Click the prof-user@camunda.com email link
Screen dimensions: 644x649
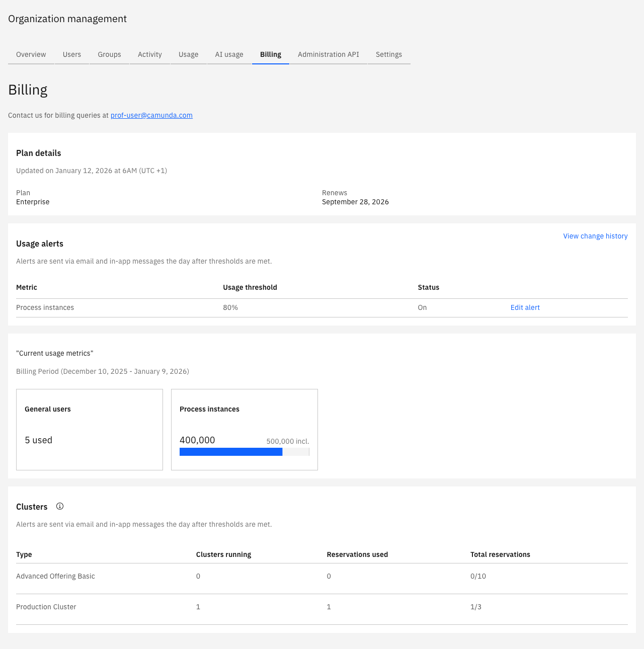tap(151, 115)
